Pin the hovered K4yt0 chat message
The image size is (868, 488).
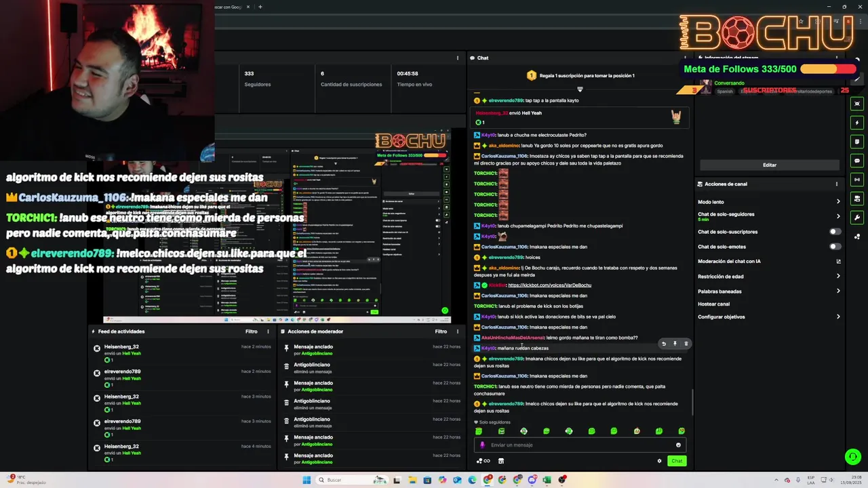click(675, 344)
